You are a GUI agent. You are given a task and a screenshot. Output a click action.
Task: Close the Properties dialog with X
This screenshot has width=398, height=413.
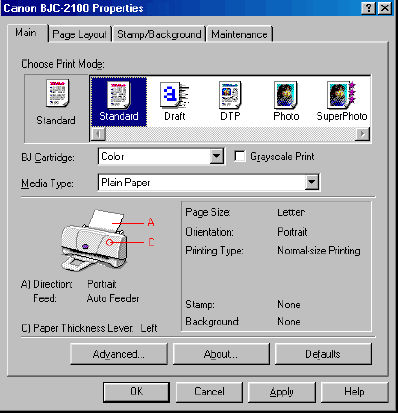coord(384,8)
